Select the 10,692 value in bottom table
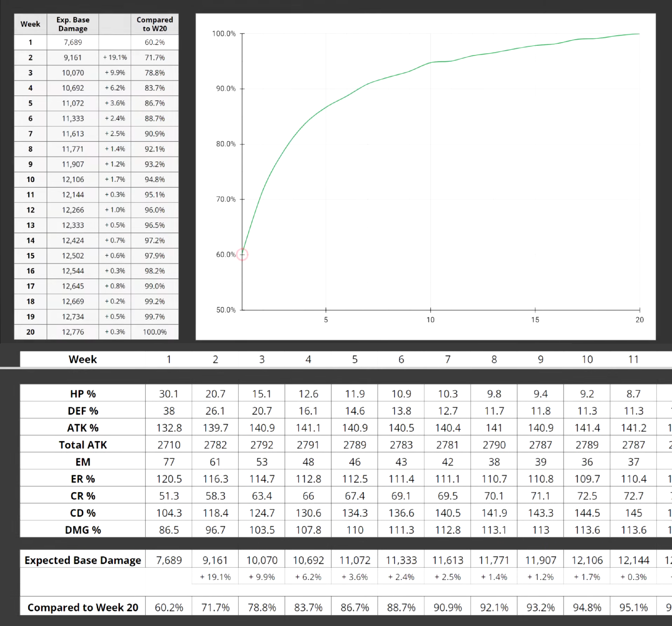Screen dimensions: 672x626 pyautogui.click(x=308, y=560)
